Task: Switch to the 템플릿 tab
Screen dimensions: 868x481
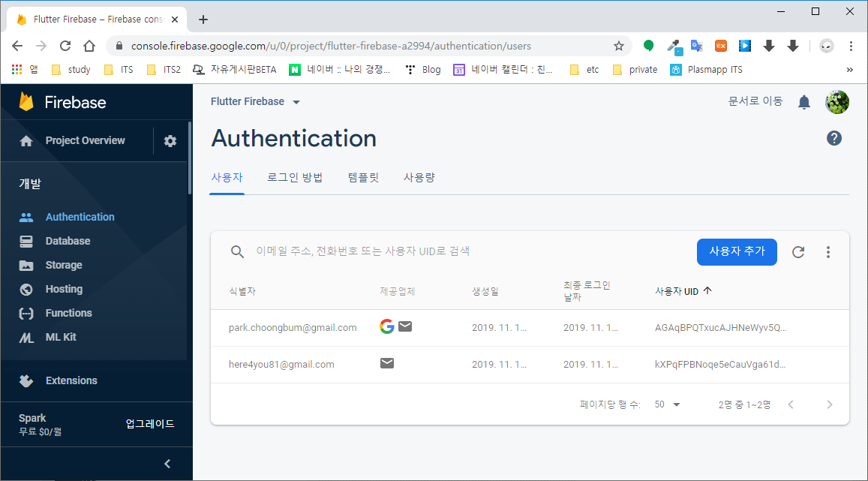Action: [363, 178]
